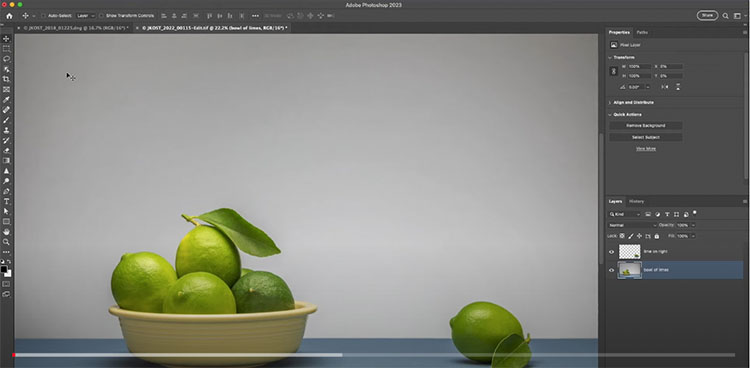Image resolution: width=750 pixels, height=368 pixels.
Task: Toggle lock position icon
Action: 639,236
